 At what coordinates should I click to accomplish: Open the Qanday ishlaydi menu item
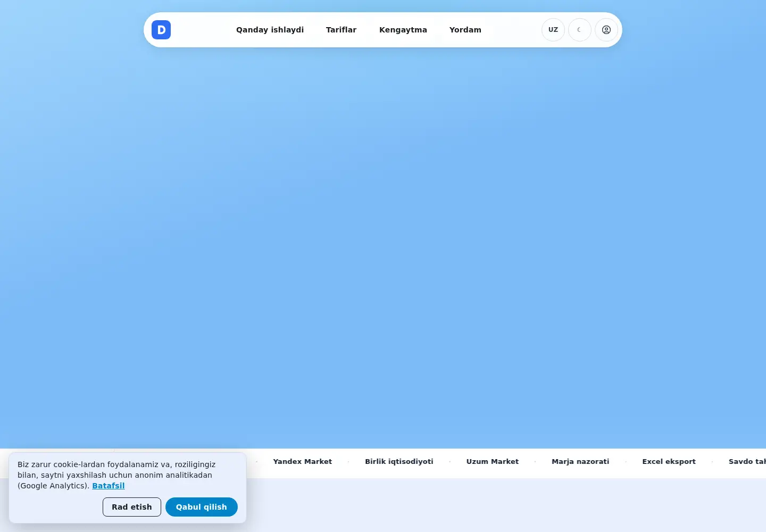point(270,30)
